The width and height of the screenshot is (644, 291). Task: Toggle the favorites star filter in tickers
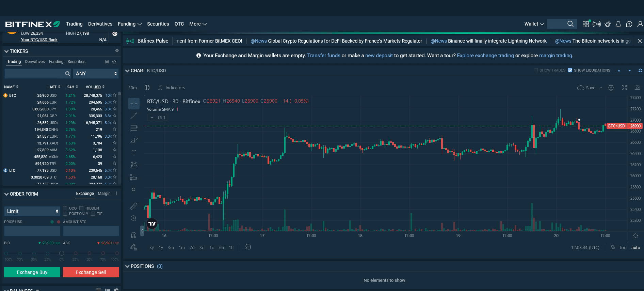pos(114,62)
